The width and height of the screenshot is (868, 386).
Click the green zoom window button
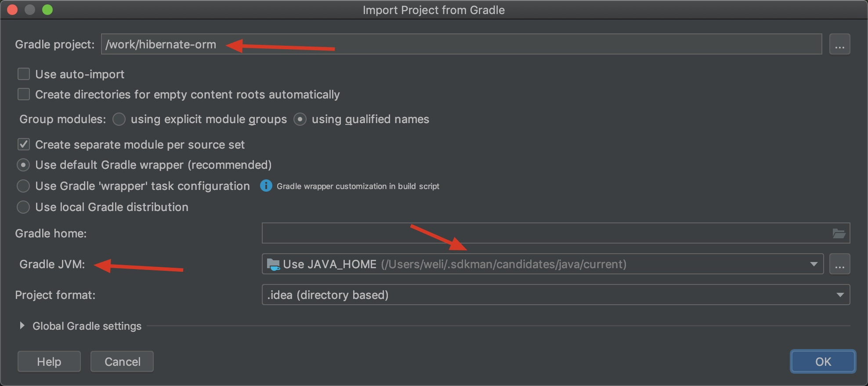click(x=47, y=10)
